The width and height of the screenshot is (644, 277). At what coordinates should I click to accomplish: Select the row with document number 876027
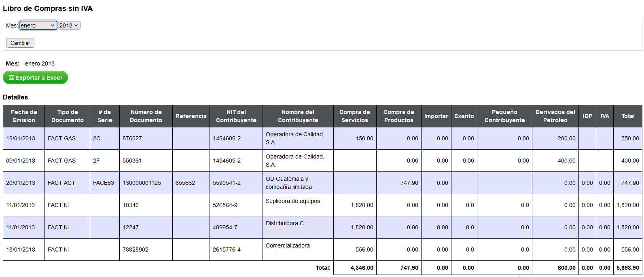(x=322, y=138)
